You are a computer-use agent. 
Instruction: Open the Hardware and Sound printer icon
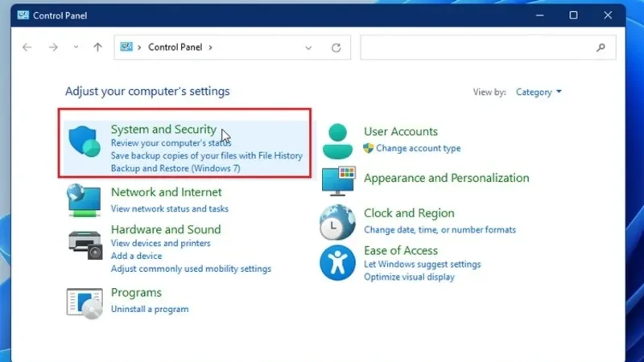click(85, 245)
